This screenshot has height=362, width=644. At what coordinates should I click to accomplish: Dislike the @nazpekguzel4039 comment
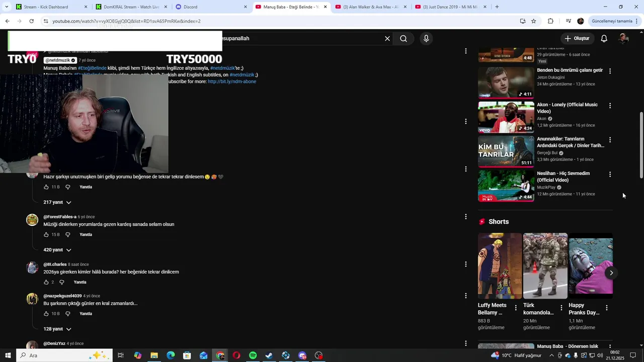point(68,314)
